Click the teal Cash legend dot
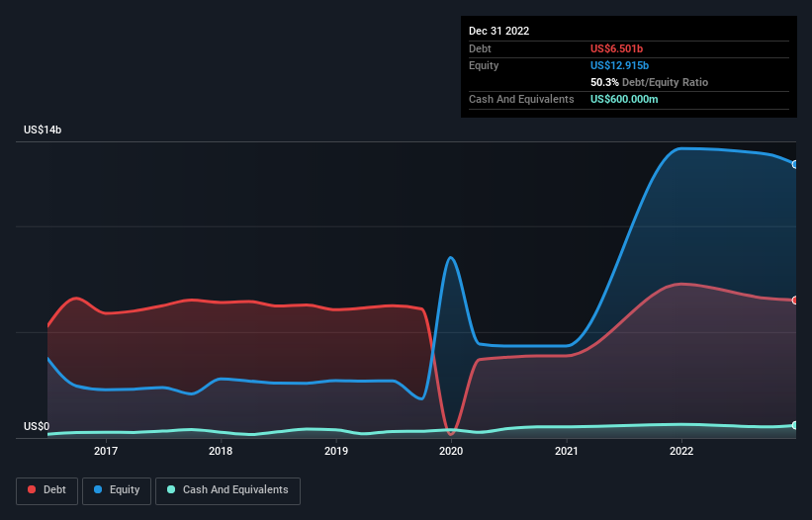This screenshot has height=520, width=812. (171, 489)
